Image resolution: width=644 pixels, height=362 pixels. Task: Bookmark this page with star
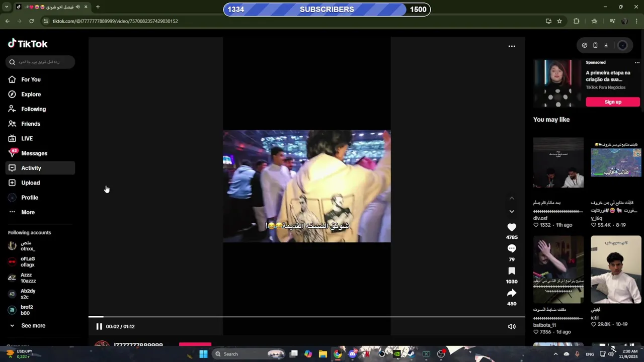(559, 21)
